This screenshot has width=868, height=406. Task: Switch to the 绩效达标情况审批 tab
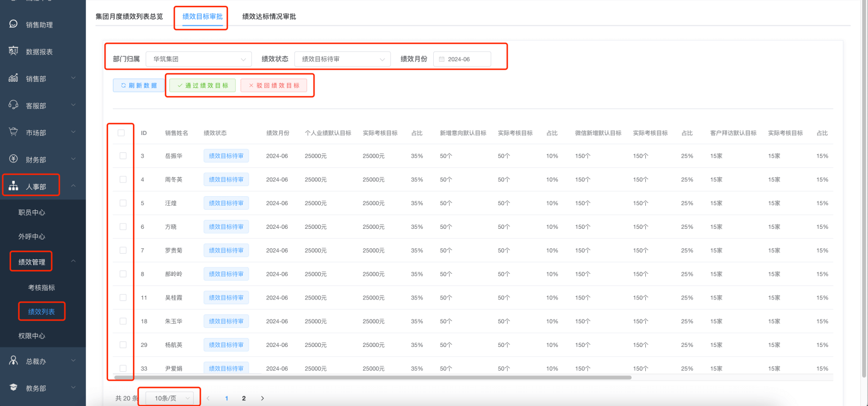pos(269,16)
